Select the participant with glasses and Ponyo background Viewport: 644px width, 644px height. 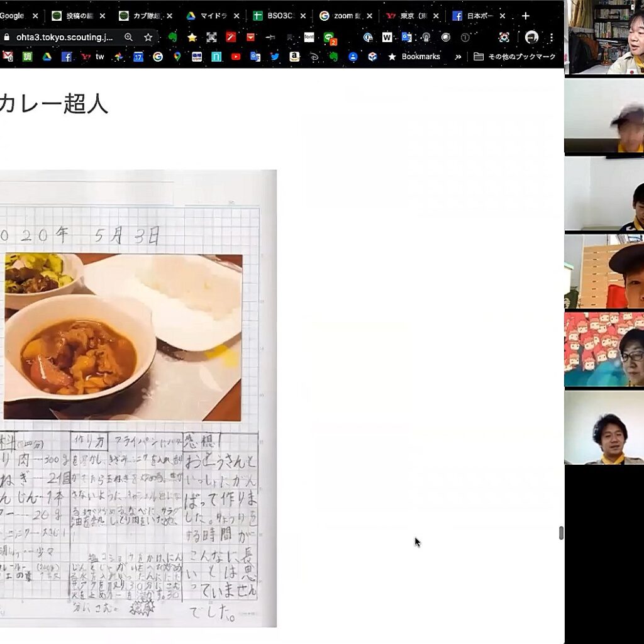pos(604,350)
